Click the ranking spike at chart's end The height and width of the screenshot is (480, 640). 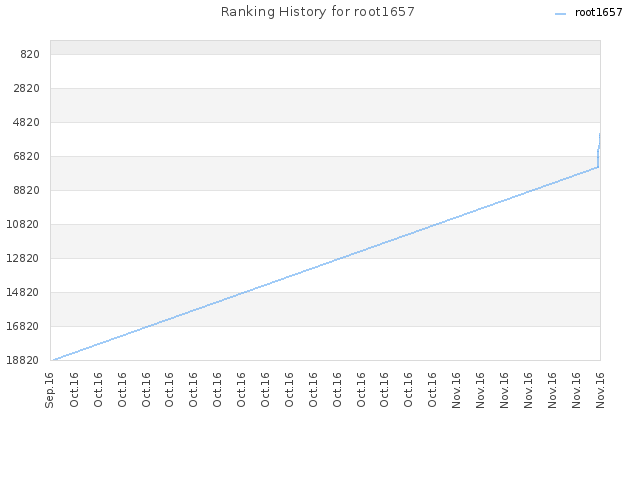click(598, 150)
